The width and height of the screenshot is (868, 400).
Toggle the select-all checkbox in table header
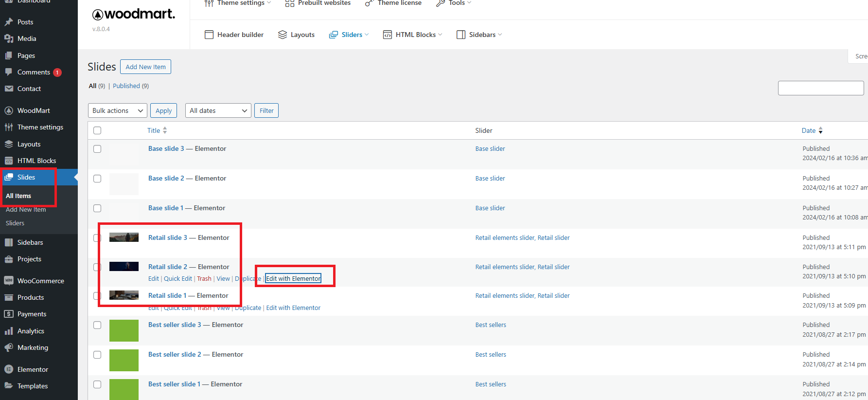(97, 130)
